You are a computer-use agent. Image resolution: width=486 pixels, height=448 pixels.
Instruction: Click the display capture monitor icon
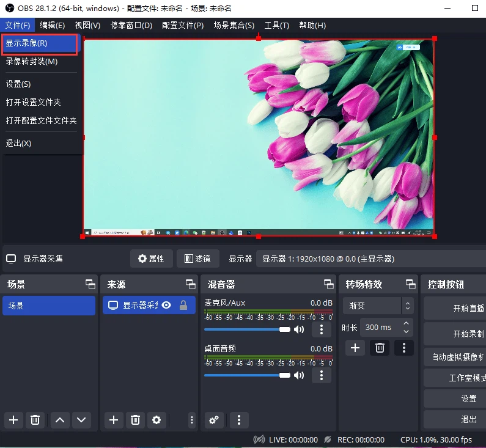[11, 259]
